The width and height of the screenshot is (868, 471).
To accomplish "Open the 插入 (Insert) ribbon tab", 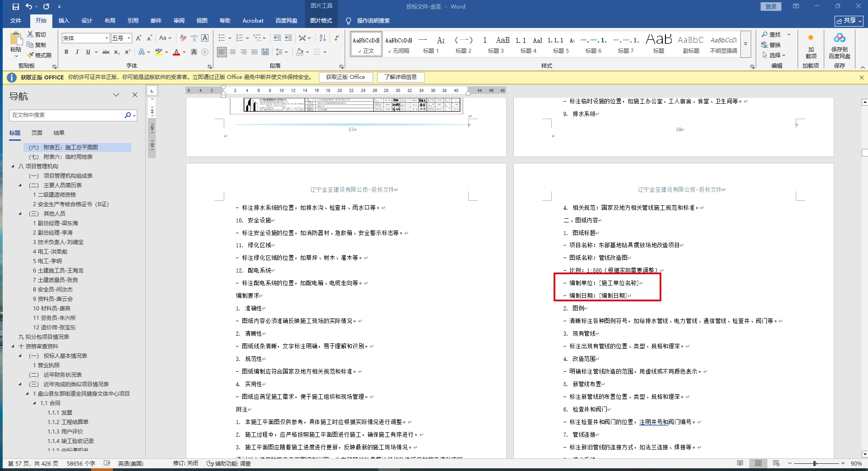I will (64, 21).
